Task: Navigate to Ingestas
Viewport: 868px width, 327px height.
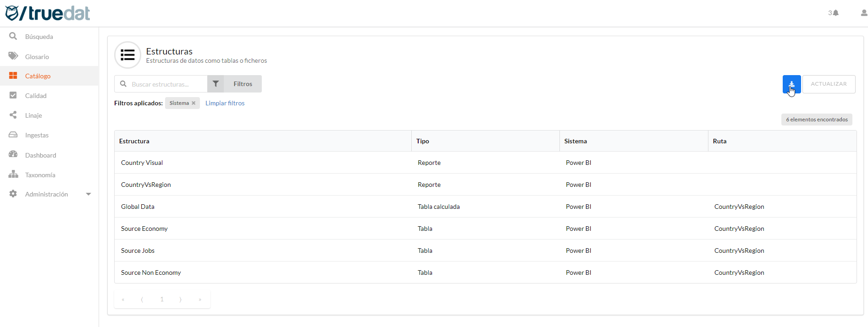Action: [37, 135]
